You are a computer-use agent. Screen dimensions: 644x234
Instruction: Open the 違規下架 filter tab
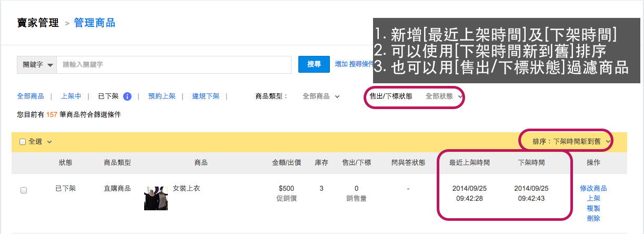coord(206,96)
